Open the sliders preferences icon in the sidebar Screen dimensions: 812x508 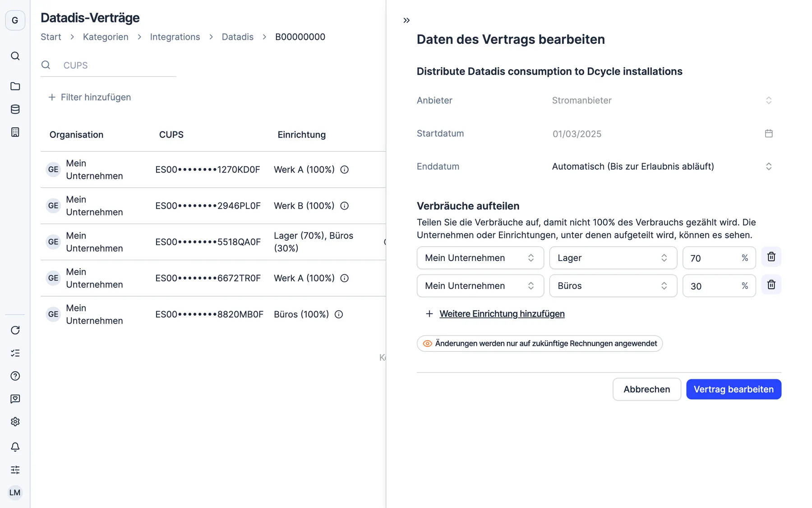[15, 470]
